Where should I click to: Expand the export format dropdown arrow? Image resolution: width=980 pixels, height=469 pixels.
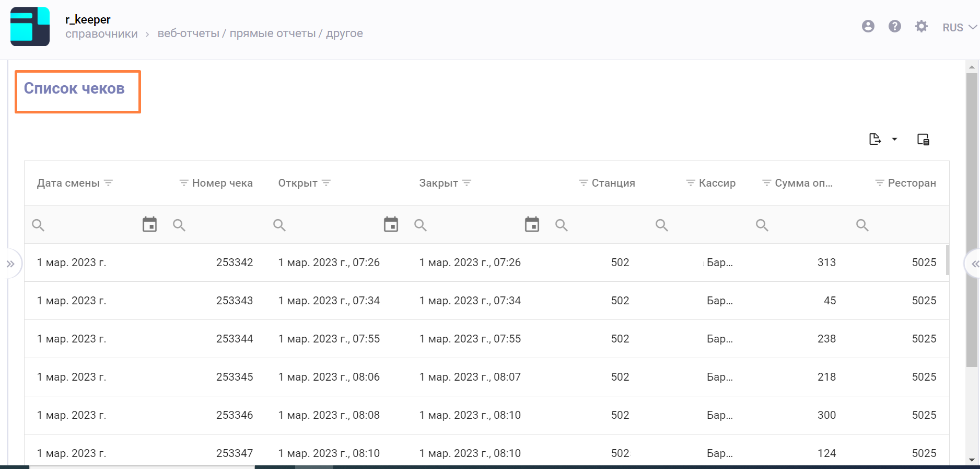point(894,139)
